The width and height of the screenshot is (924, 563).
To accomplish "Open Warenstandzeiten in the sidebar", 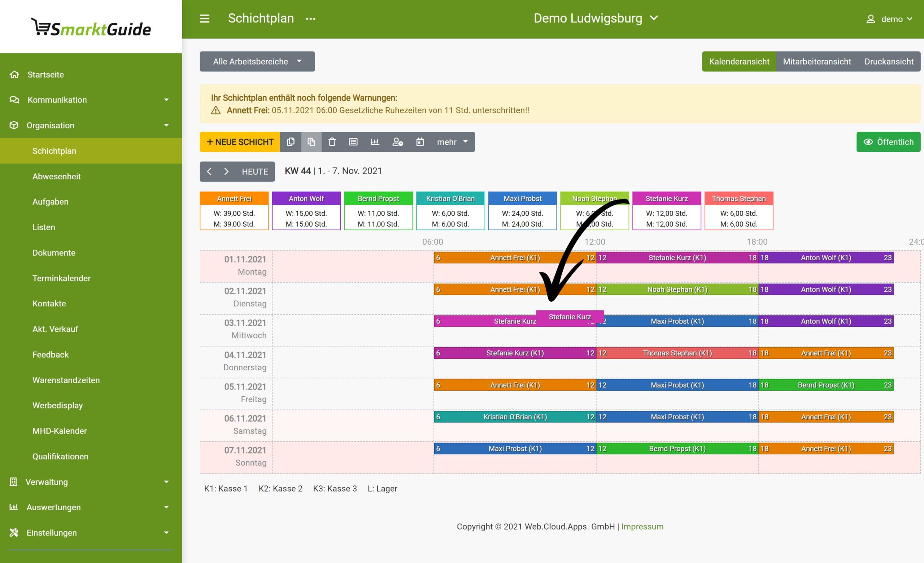I will [91, 380].
